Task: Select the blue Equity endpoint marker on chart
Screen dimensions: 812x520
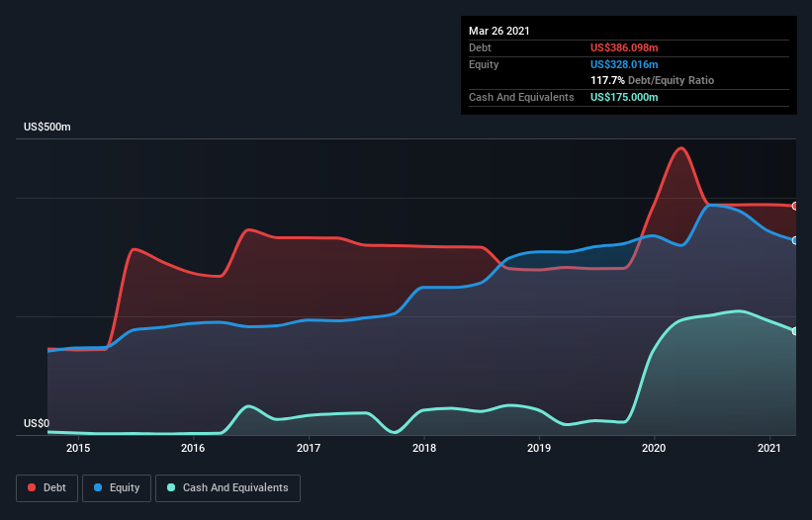Action: pos(795,240)
